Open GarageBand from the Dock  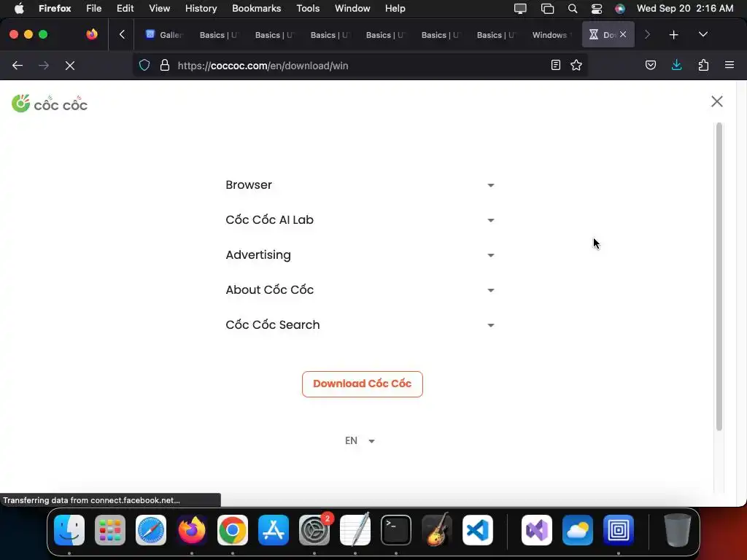437,530
